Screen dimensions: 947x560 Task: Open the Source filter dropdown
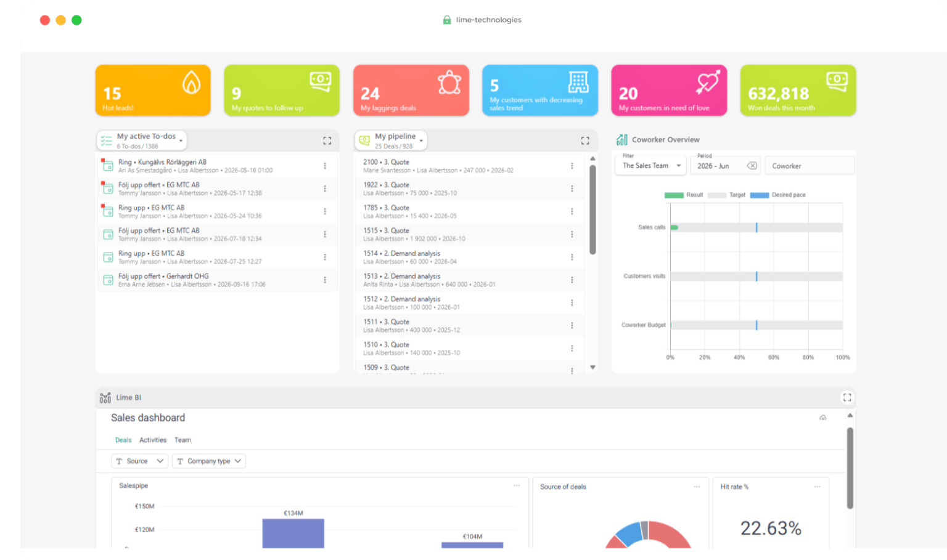139,461
